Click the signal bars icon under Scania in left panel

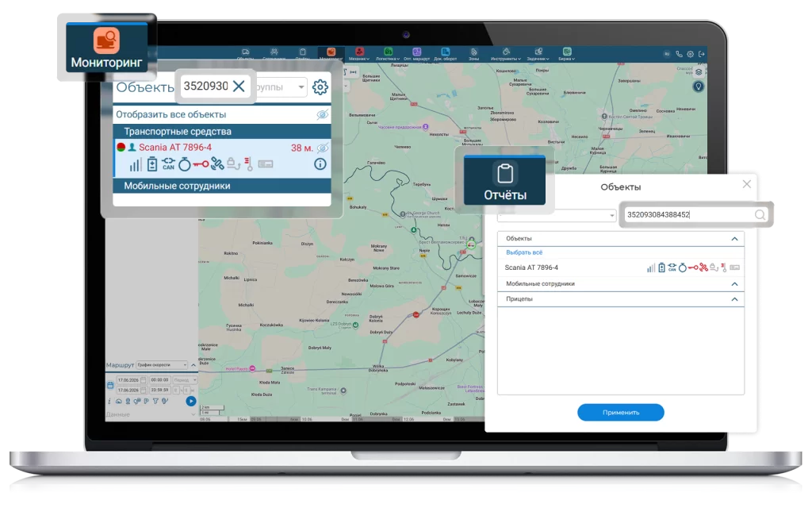[135, 165]
